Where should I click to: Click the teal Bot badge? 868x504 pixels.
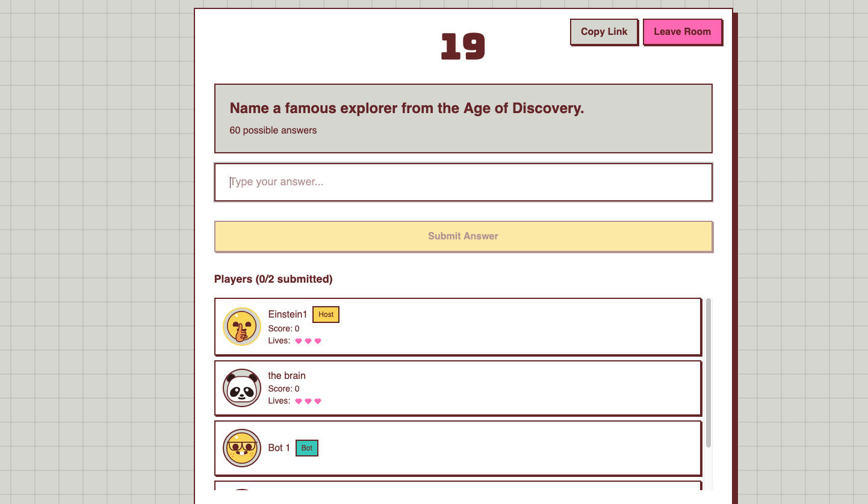(307, 448)
